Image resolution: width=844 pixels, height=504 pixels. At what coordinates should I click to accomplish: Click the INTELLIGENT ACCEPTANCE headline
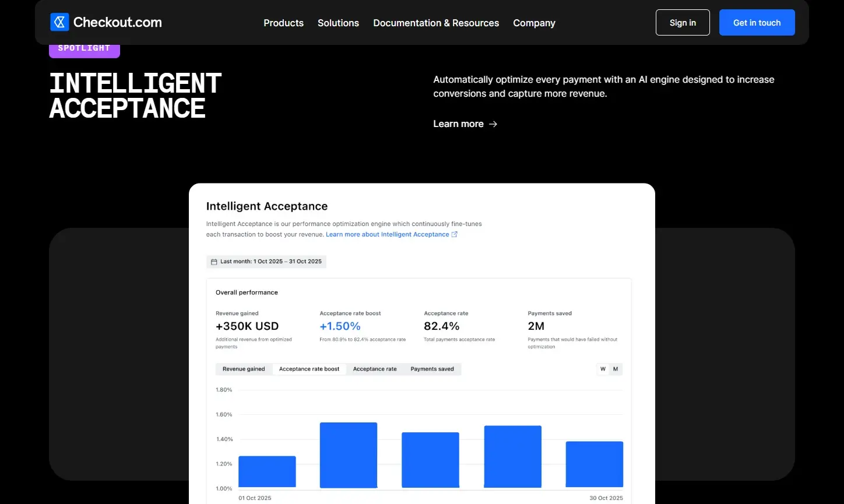click(x=135, y=96)
